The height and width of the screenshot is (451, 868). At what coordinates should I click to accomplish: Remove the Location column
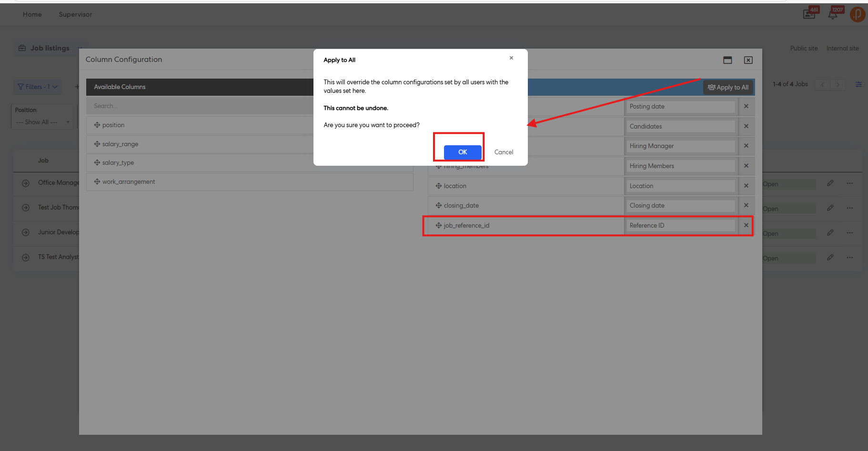click(x=746, y=186)
